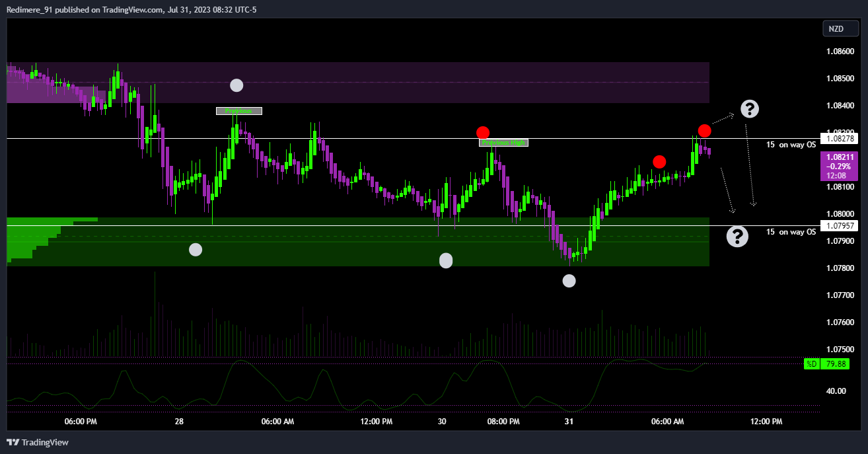Viewport: 868px width, 454px height.
Task: Select '15 on way OS' note beside 1.08278
Action: coord(791,145)
